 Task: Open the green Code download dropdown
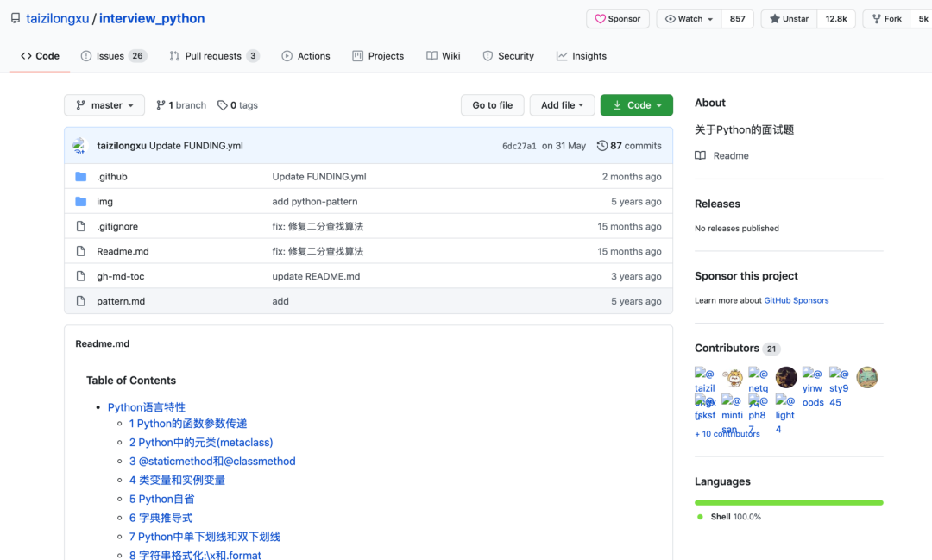point(637,105)
